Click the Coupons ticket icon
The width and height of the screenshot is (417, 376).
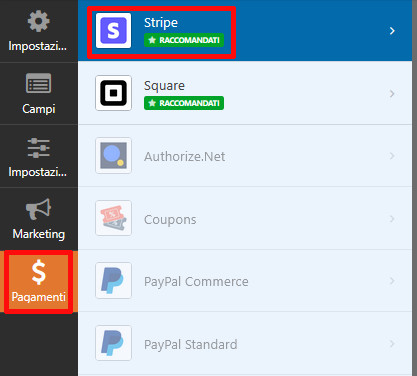coord(113,218)
